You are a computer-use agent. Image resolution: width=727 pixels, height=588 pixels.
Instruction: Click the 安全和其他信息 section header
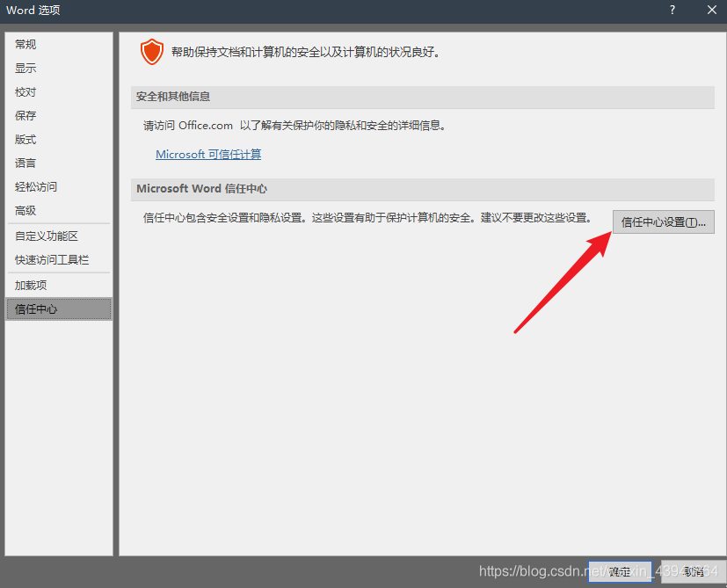(422, 97)
